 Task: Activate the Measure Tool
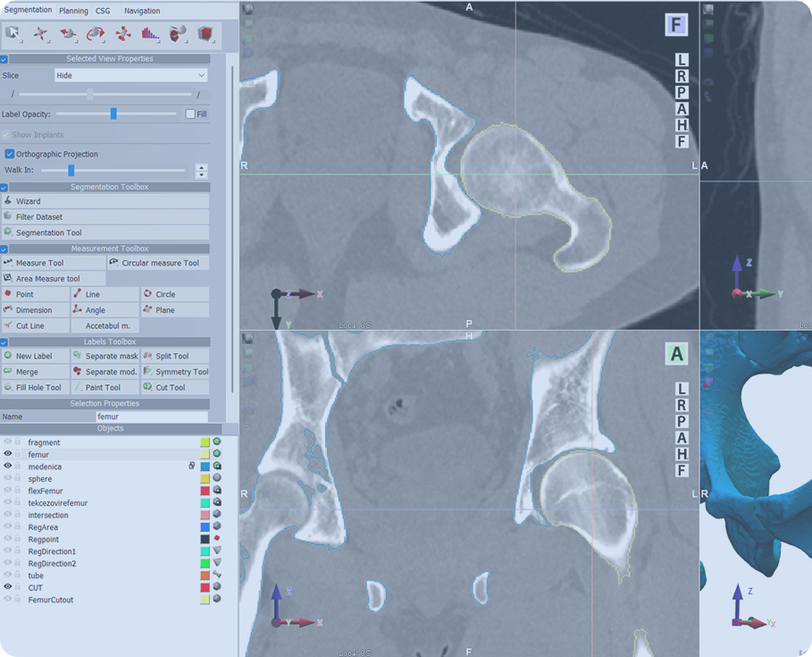(x=54, y=263)
